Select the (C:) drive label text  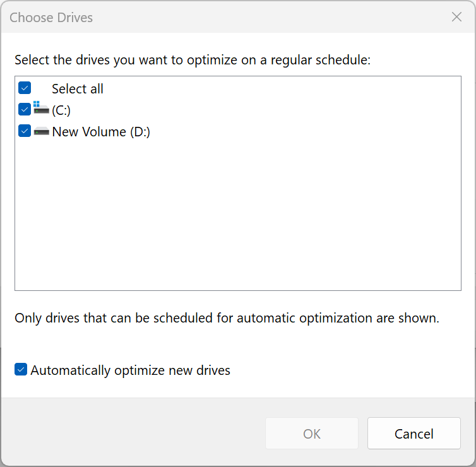tap(61, 110)
